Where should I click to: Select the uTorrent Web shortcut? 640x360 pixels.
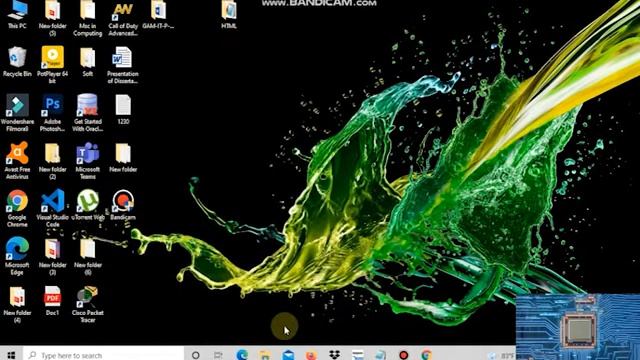pyautogui.click(x=87, y=205)
